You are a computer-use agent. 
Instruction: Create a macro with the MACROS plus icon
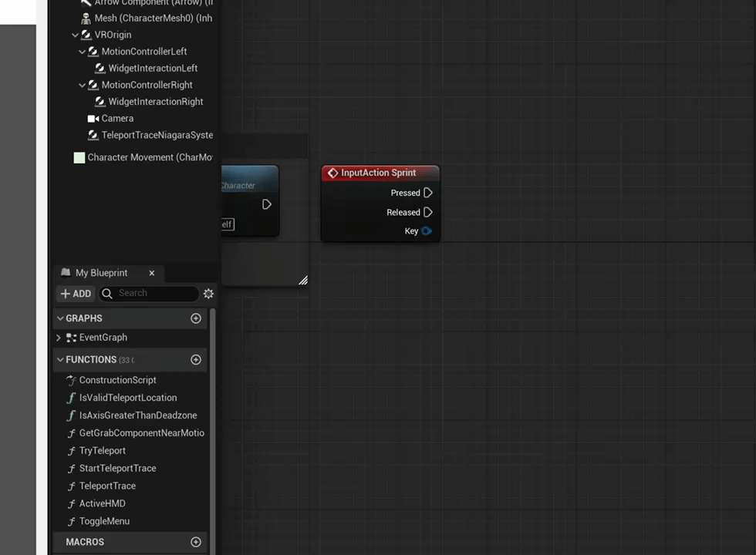pyautogui.click(x=195, y=542)
